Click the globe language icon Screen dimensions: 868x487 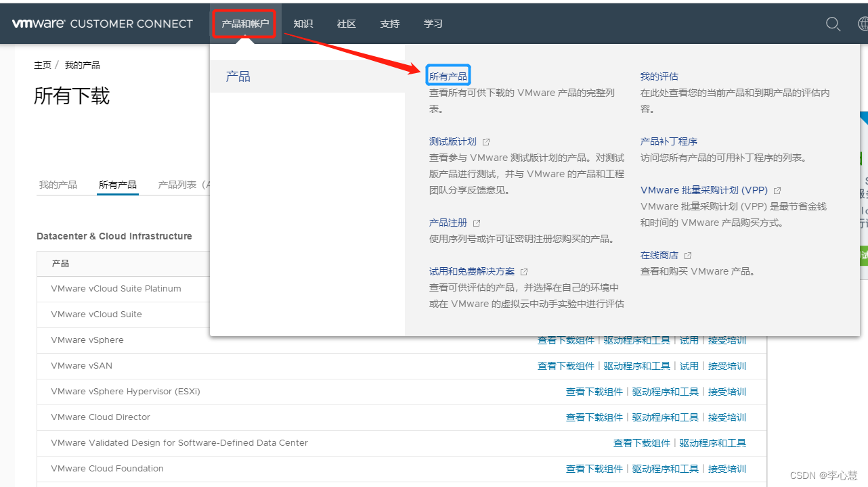863,24
